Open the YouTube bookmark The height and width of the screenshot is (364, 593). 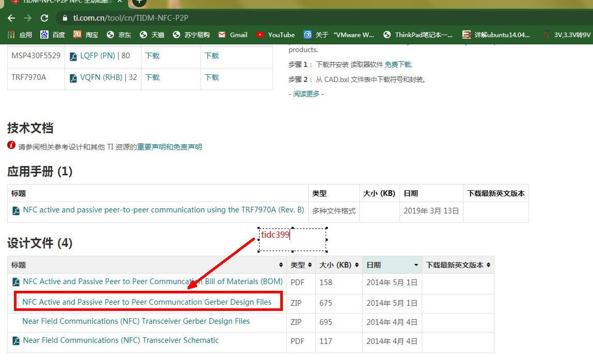coord(275,35)
